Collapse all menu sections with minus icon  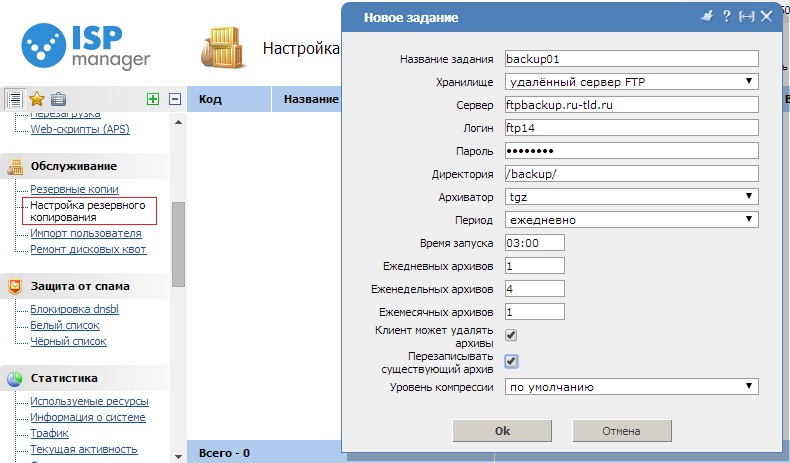pos(175,99)
